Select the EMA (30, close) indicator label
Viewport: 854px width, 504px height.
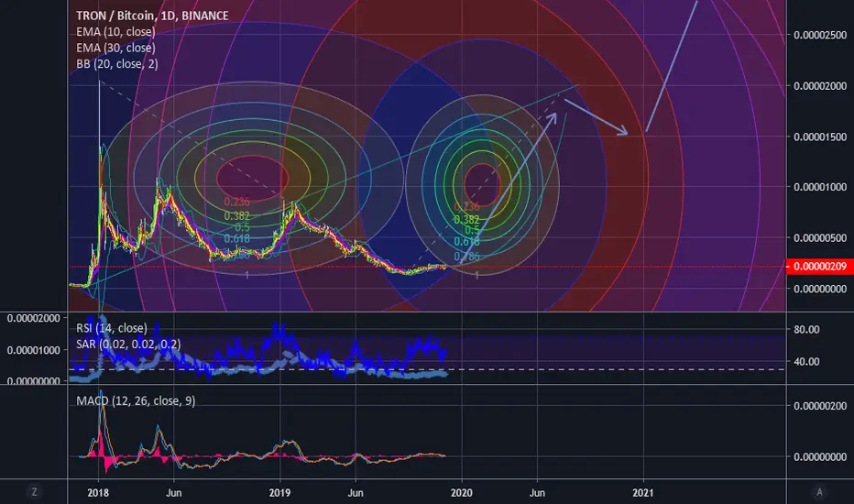[x=115, y=48]
